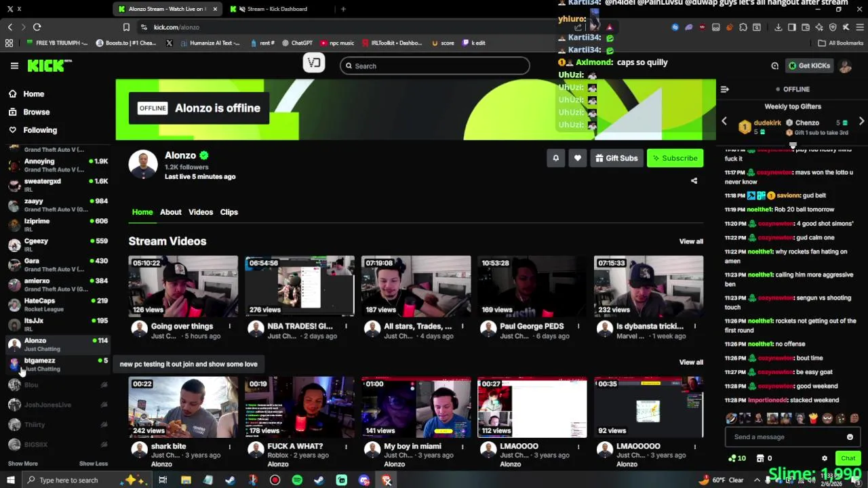Switch to the Videos tab
The height and width of the screenshot is (488, 868).
click(x=201, y=212)
